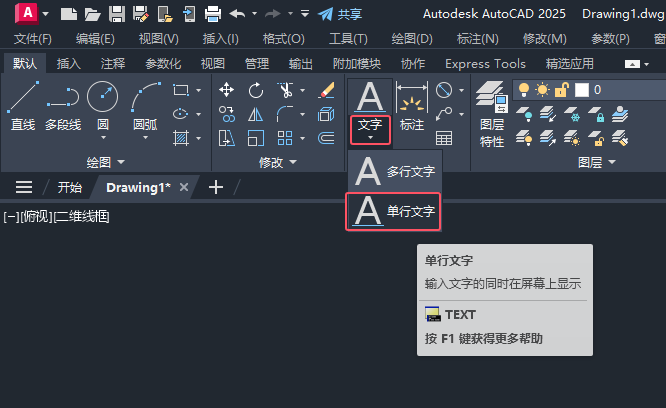Open the undo history dropdown arrow

click(254, 14)
